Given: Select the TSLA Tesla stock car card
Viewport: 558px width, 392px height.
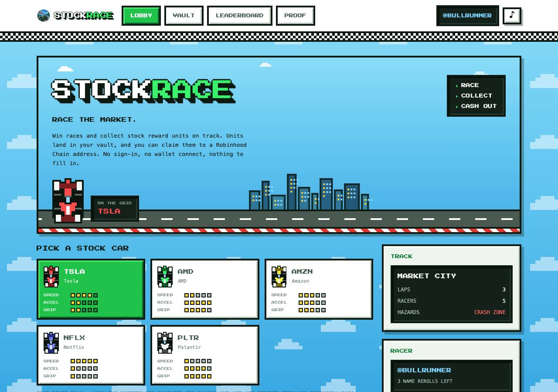Looking at the screenshot, I should click(x=91, y=289).
